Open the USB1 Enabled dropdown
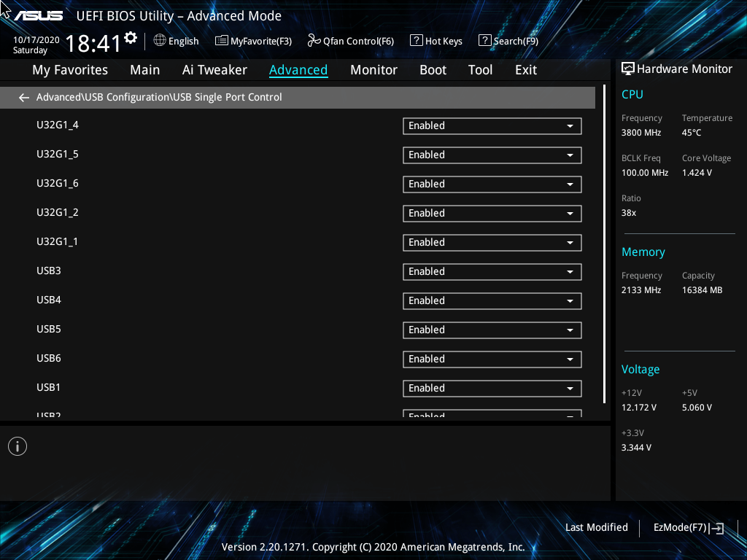747x560 pixels. click(x=492, y=389)
